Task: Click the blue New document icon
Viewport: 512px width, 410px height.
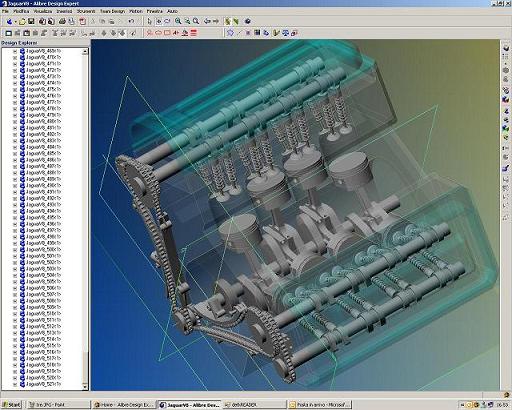Action: (9, 21)
